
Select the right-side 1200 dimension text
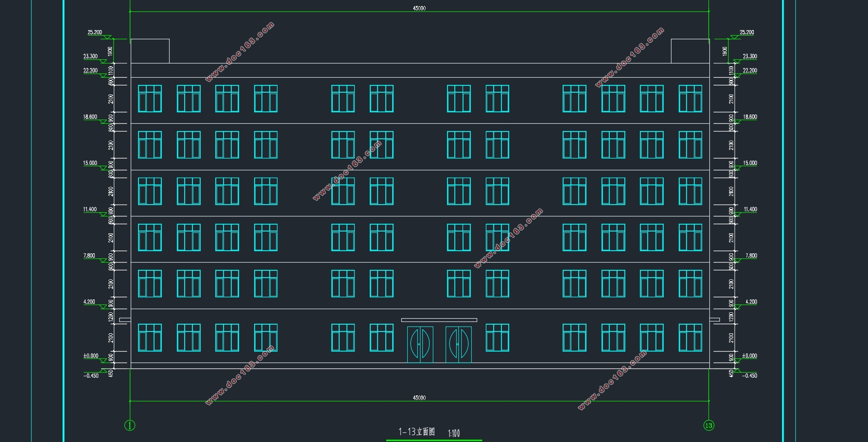tap(731, 316)
